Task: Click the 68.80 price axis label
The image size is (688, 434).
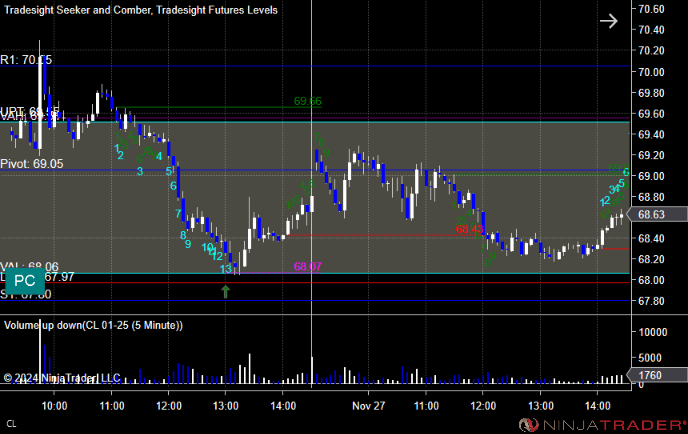Action: point(651,197)
